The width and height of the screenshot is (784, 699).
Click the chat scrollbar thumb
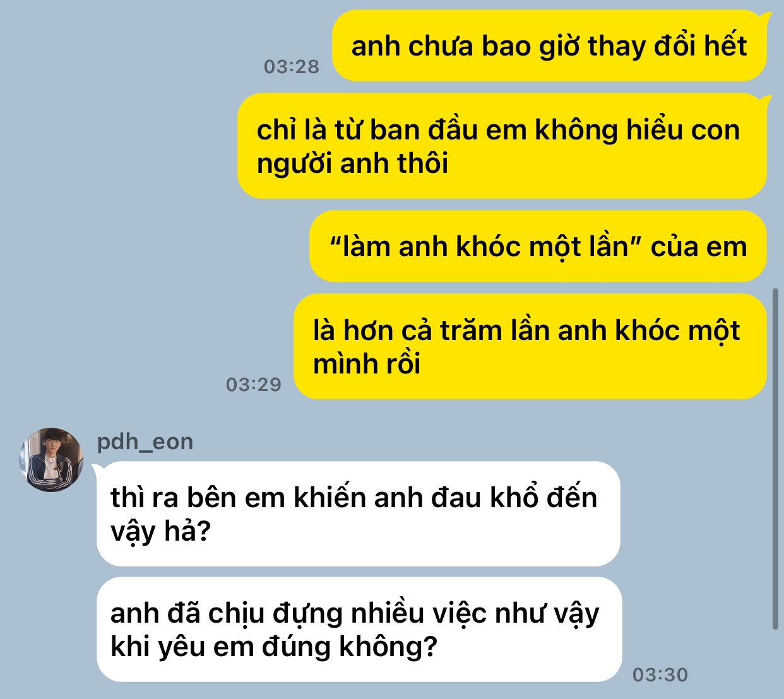[776, 459]
